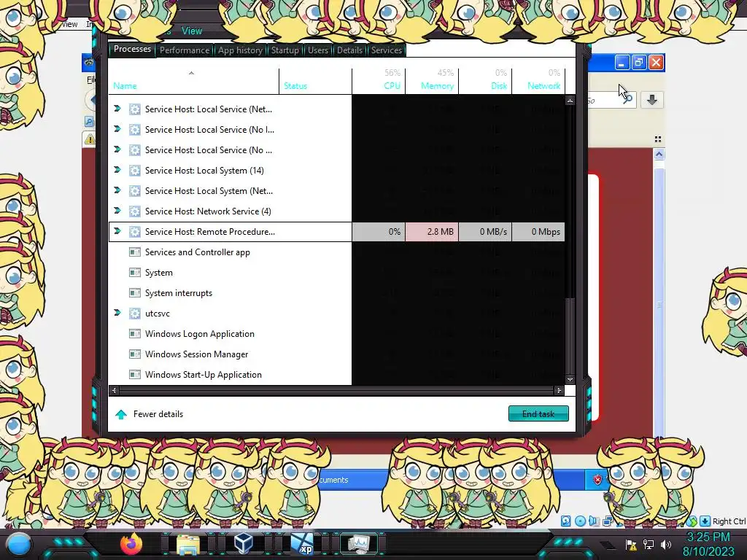
Task: Open Action Center flag tray icon
Action: (x=631, y=545)
